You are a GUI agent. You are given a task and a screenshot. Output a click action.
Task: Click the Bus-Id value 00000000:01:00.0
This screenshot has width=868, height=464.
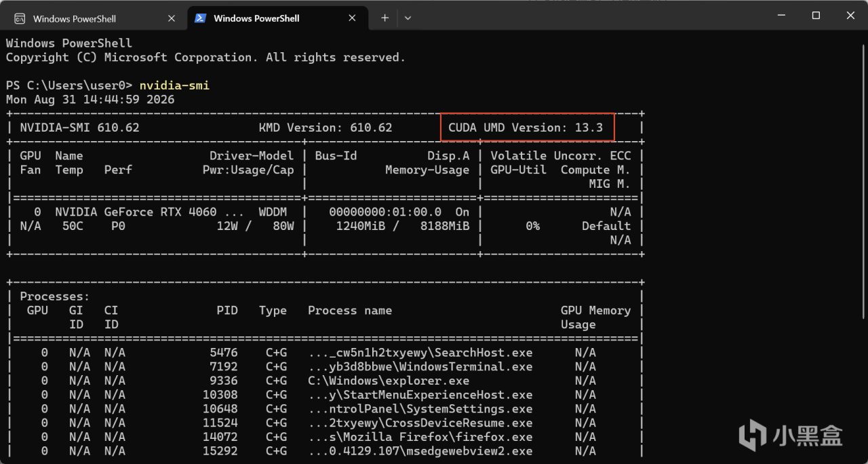pyautogui.click(x=385, y=212)
